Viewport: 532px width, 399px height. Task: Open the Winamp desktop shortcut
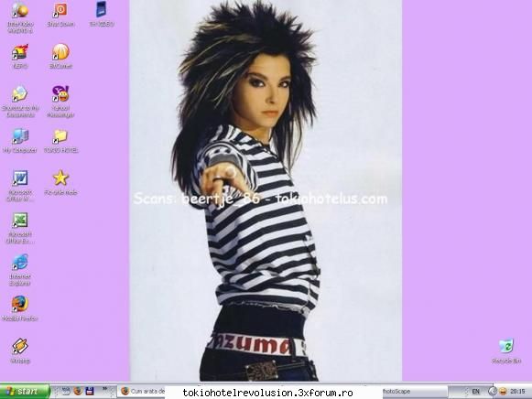tap(19, 350)
